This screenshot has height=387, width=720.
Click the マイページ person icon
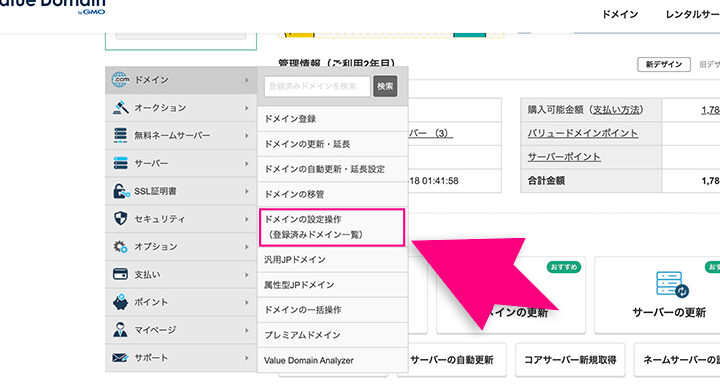[x=120, y=330]
